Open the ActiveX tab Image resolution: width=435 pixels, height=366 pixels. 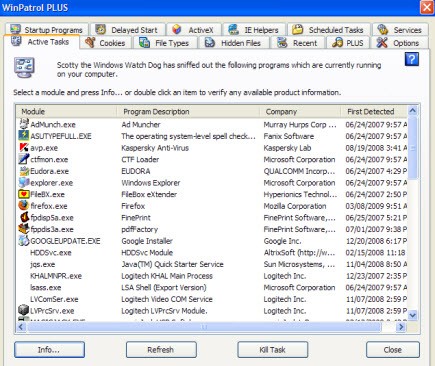[194, 30]
